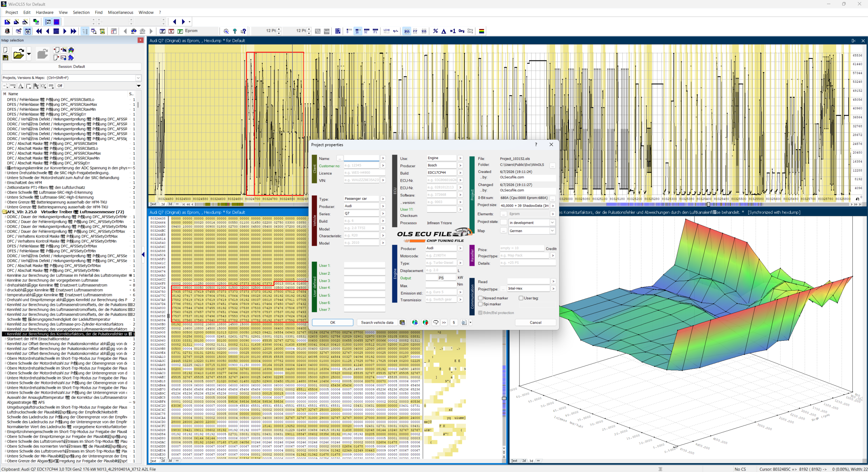868x472 pixels.
Task: Click the F window toolbar icon
Action: tap(163, 31)
